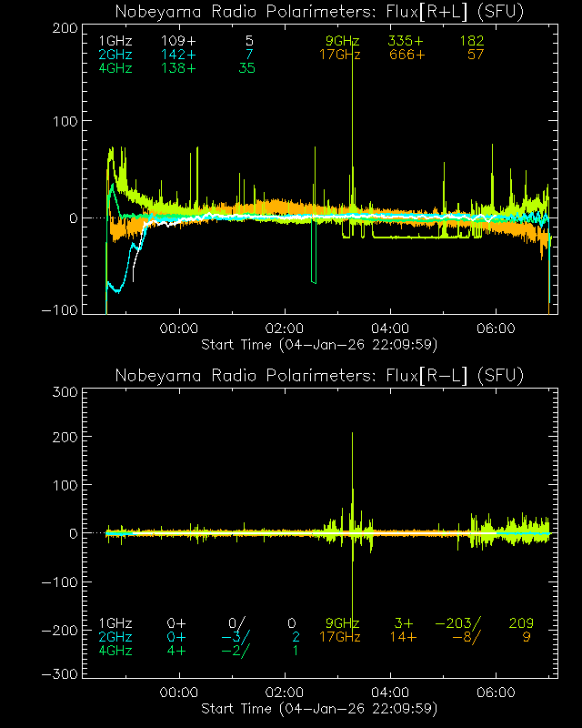Click the 02:00 tick under the upper plot
The image size is (582, 728).
point(284,329)
